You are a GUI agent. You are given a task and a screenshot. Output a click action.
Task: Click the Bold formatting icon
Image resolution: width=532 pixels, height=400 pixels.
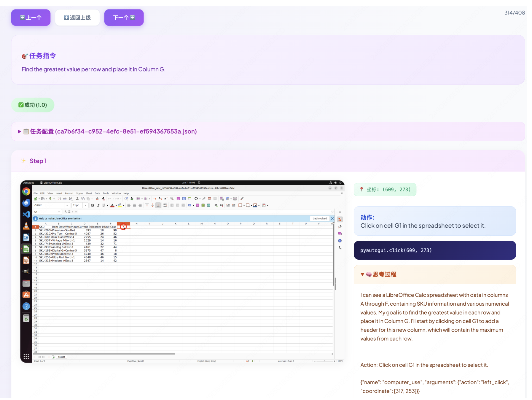[93, 205]
